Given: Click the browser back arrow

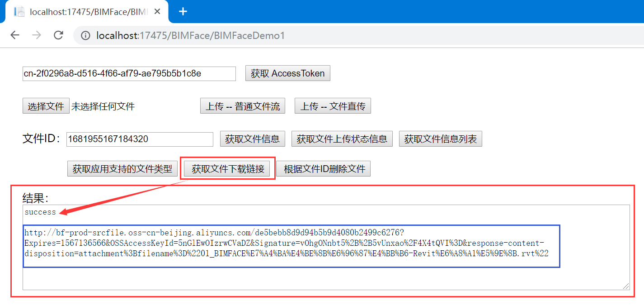Looking at the screenshot, I should [15, 35].
